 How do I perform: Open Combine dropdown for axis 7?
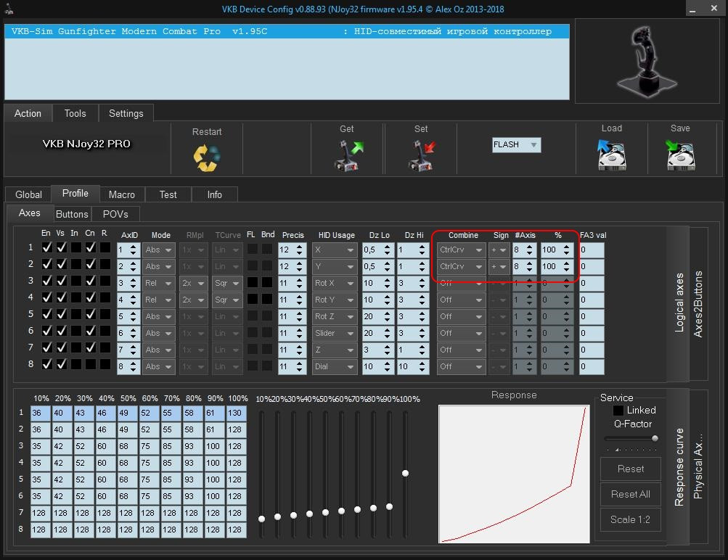point(461,350)
